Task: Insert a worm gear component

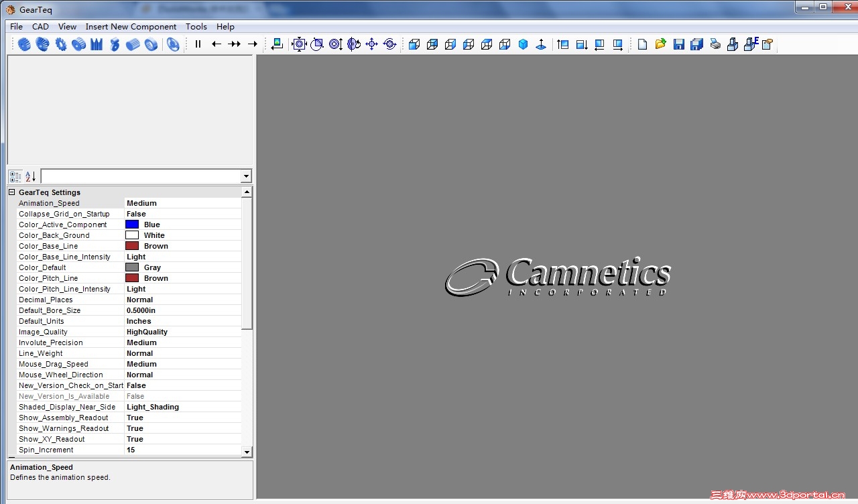Action: click(x=115, y=44)
